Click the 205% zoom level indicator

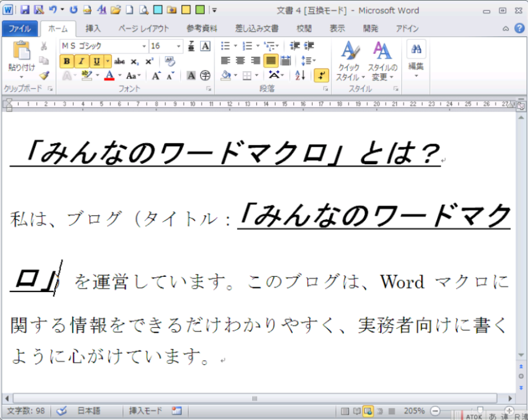coord(414,411)
